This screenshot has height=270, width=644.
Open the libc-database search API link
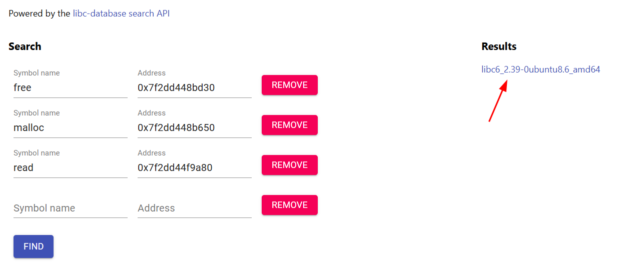tap(121, 13)
